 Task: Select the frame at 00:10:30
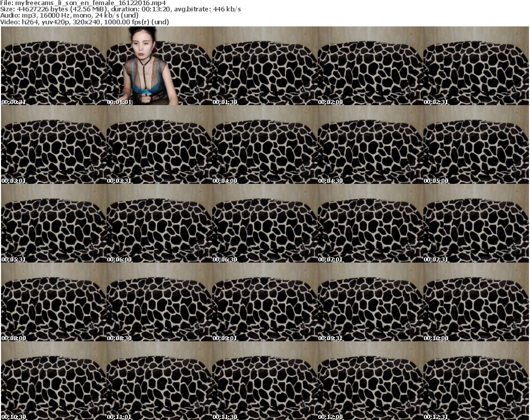tap(53, 381)
